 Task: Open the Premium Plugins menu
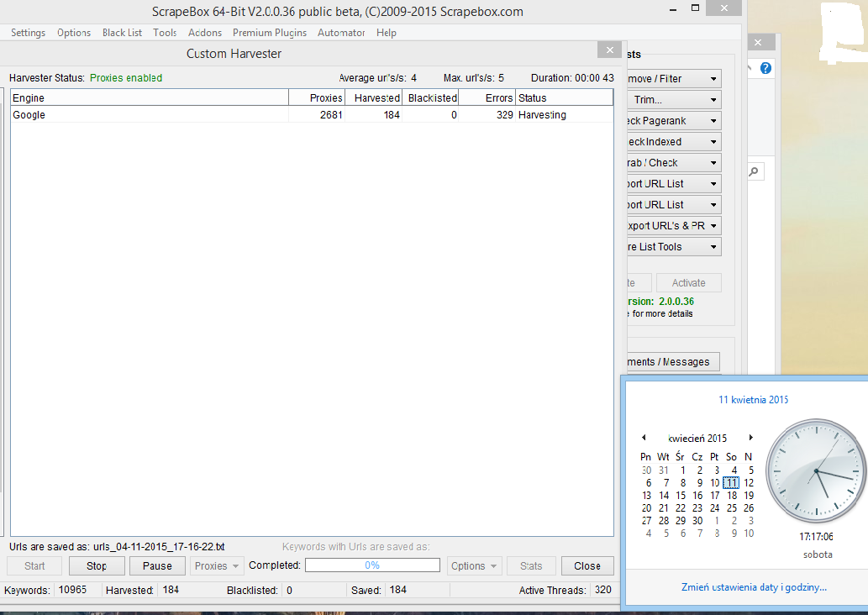tap(270, 33)
